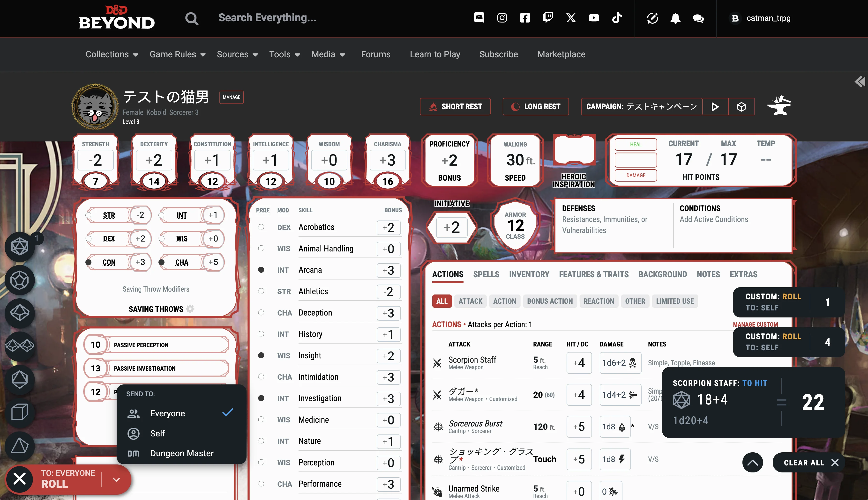
Task: Collapse sidebar with double chevron arrows
Action: coord(860,82)
